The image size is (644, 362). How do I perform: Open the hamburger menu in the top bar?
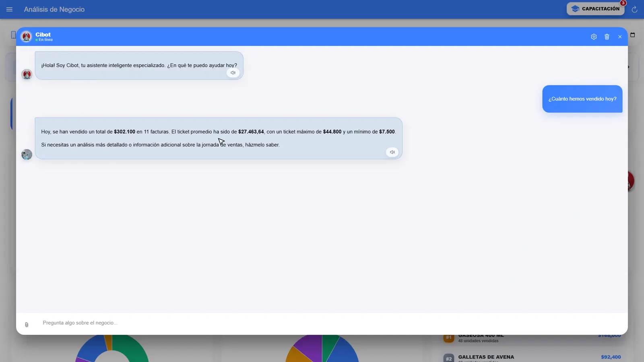(9, 9)
